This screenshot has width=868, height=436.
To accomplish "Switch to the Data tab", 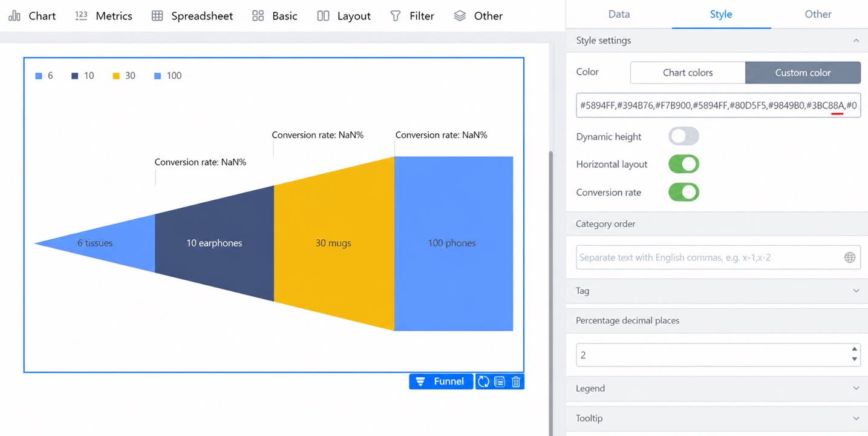I will pos(619,14).
